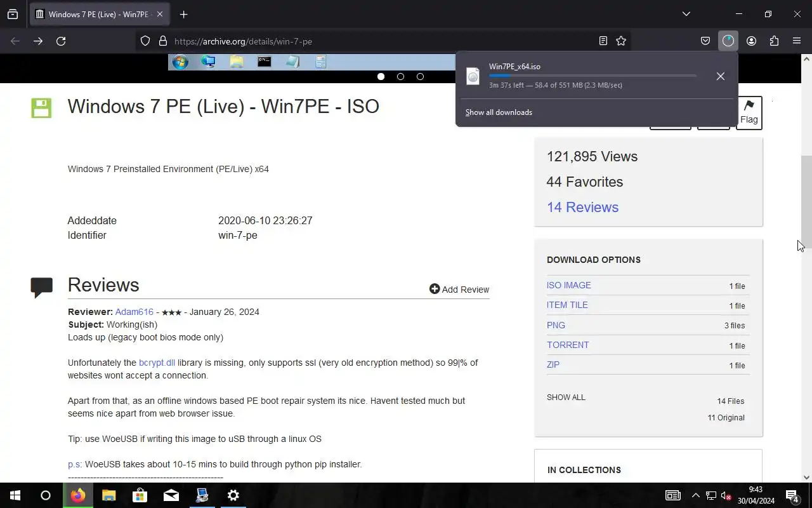The width and height of the screenshot is (812, 508).
Task: Open Microsoft Store from taskbar
Action: 140,495
